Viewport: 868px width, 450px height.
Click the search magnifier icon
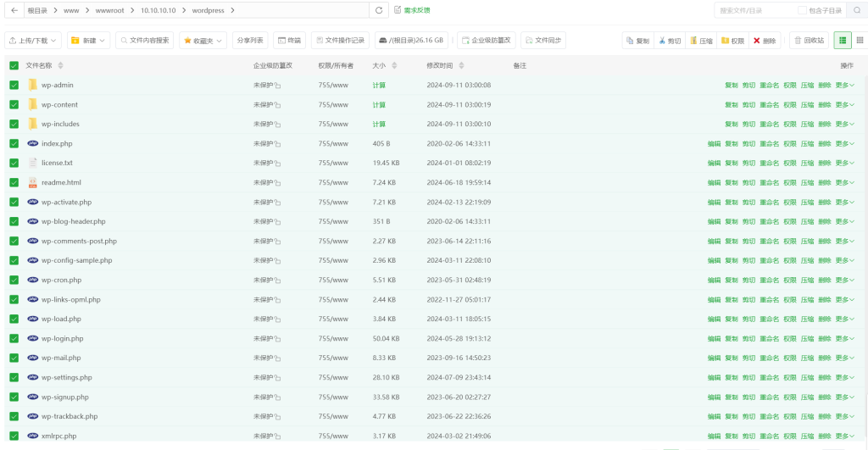click(857, 10)
